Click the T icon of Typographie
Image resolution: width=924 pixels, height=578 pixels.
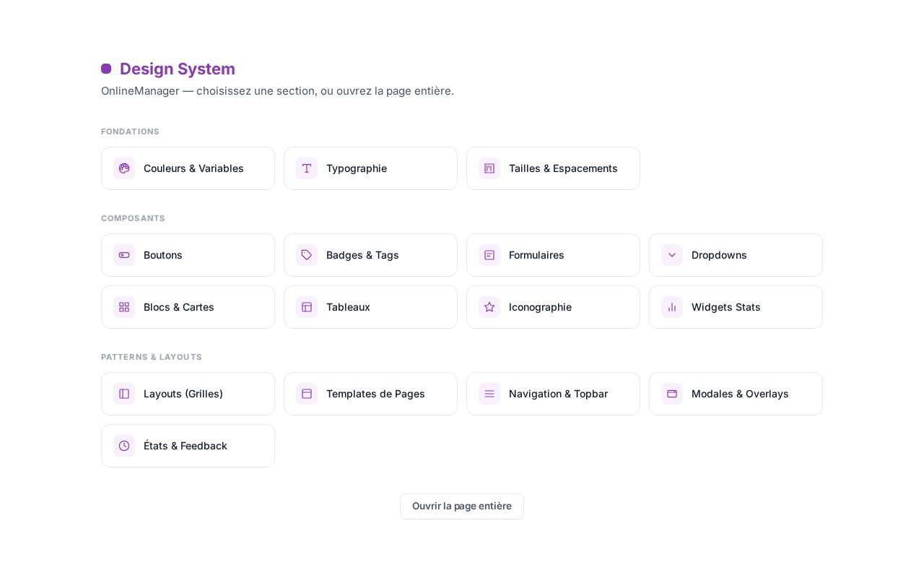tap(307, 168)
